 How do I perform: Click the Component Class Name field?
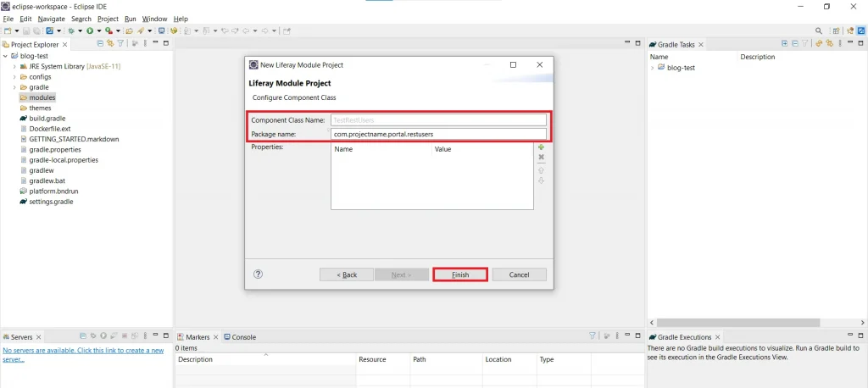pos(438,119)
